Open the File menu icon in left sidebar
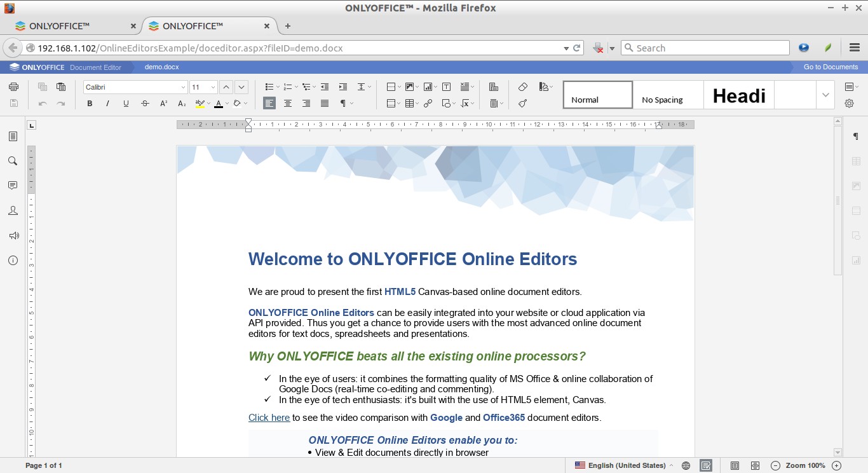 pos(13,136)
